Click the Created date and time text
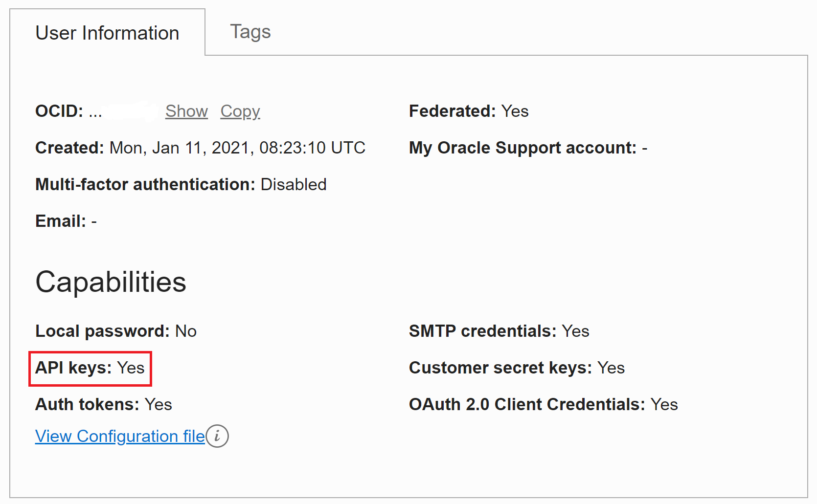The image size is (817, 504). [x=237, y=148]
